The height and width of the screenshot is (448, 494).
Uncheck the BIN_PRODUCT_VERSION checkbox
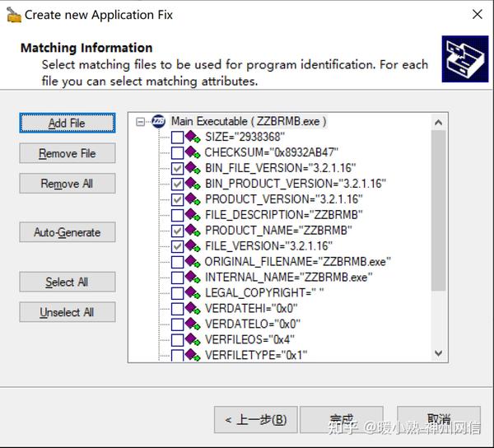point(177,184)
